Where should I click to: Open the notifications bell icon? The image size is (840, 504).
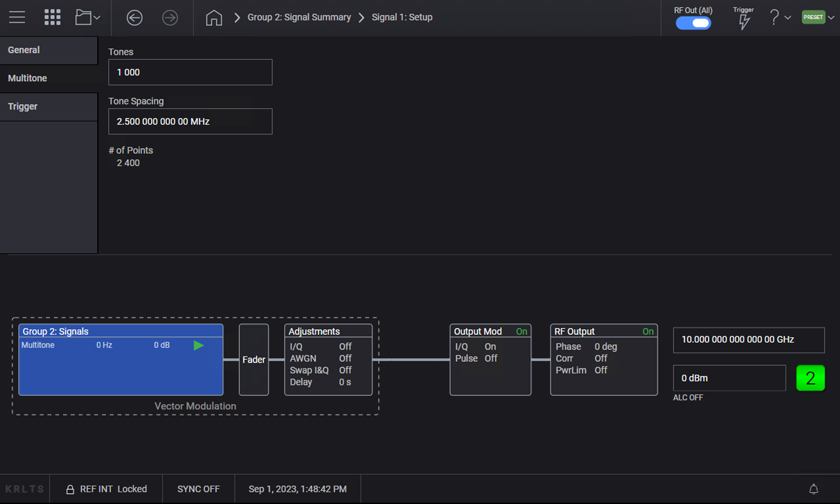click(x=813, y=489)
